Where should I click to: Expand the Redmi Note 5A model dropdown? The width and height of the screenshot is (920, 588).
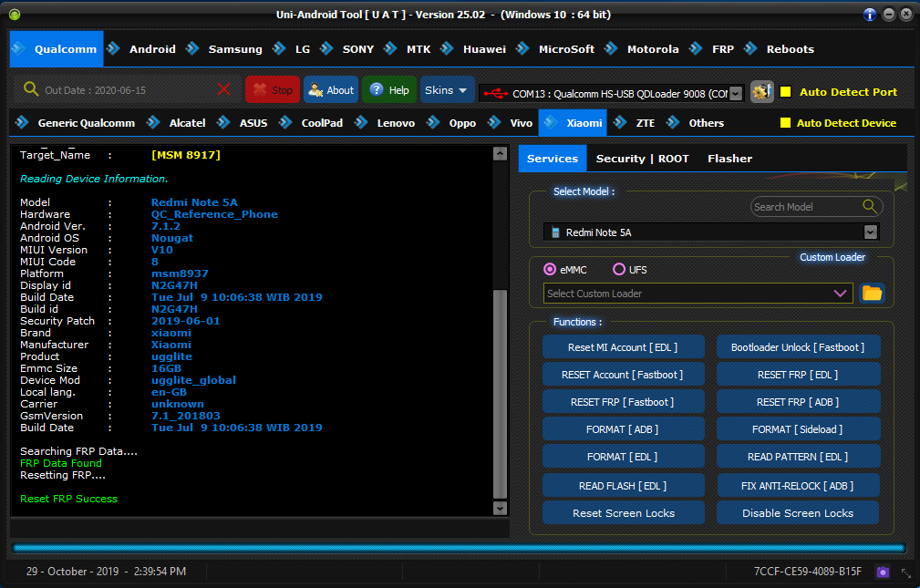(870, 232)
